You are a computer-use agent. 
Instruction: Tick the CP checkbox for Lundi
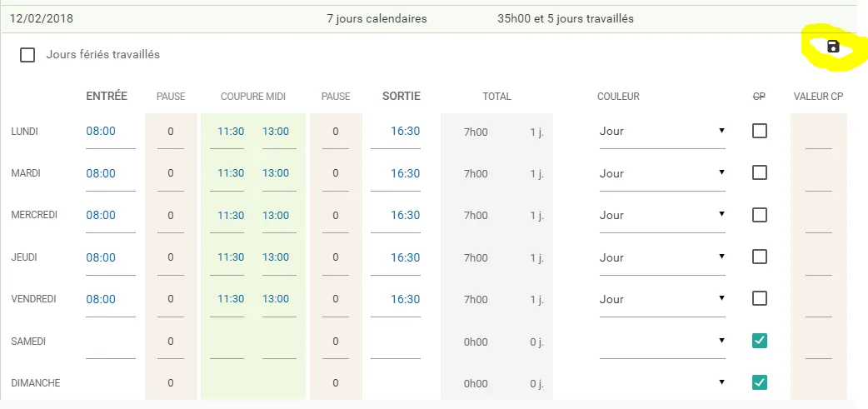click(x=760, y=131)
